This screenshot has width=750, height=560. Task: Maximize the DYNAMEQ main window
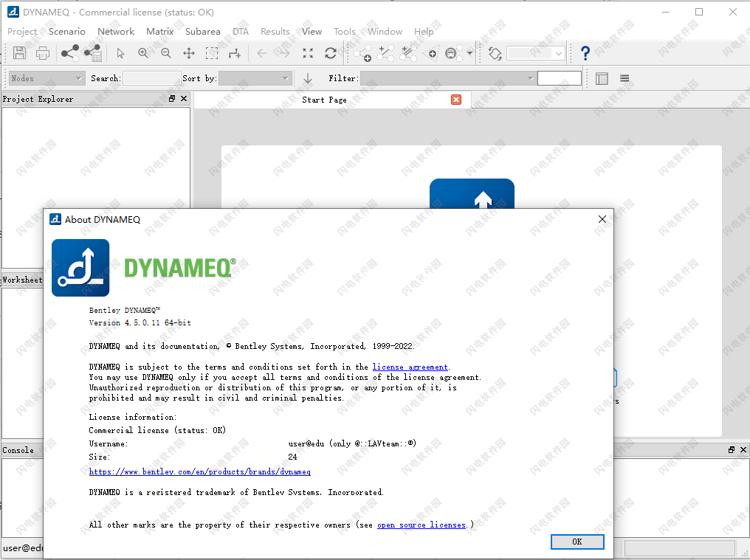[699, 12]
